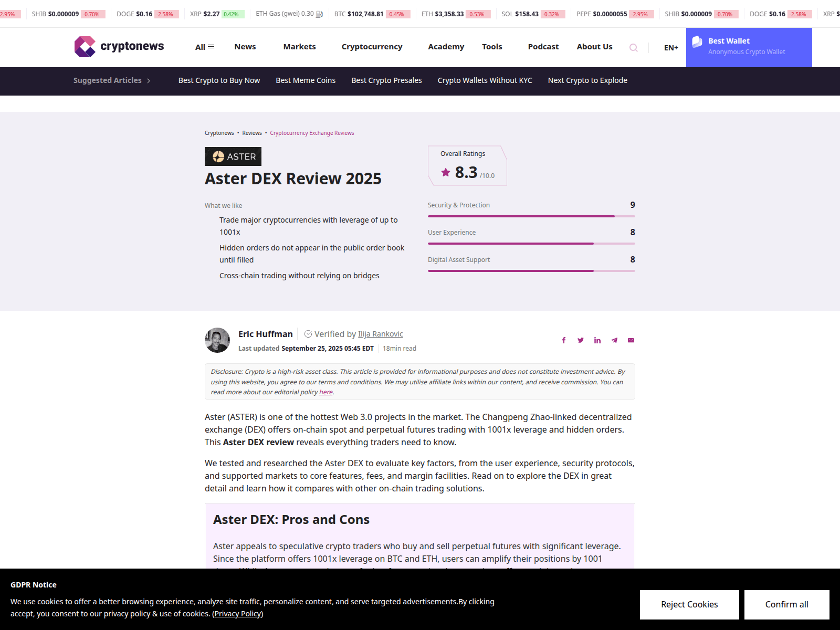The height and width of the screenshot is (630, 840).
Task: Click the overall rating star icon
Action: click(x=446, y=172)
